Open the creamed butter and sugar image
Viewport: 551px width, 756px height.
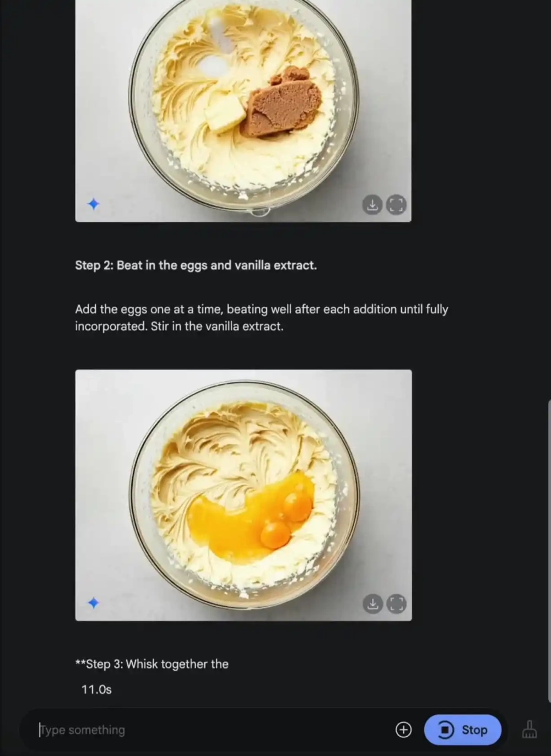[243, 111]
